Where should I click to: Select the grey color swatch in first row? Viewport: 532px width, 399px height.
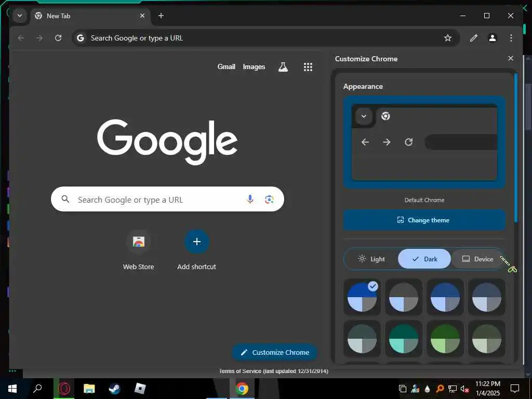coord(403,297)
